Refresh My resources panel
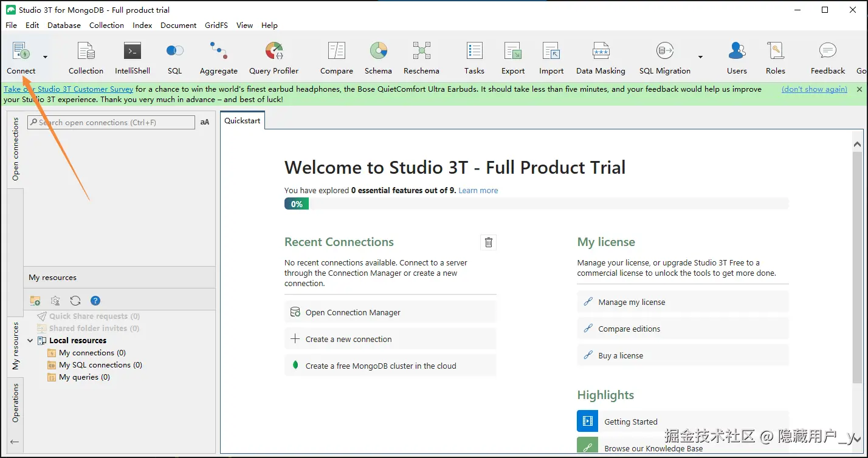Viewport: 868px width, 458px height. point(75,301)
